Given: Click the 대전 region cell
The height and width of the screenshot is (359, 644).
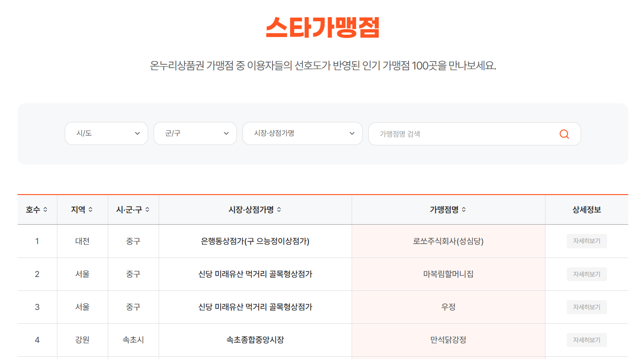Looking at the screenshot, I should pos(82,241).
